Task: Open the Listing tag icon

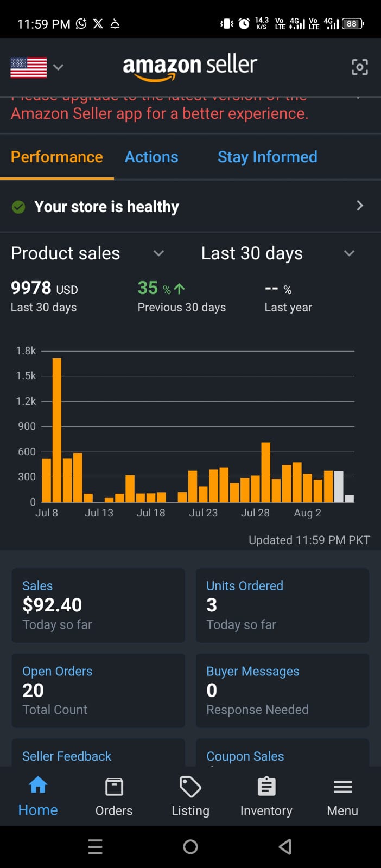Action: click(x=190, y=787)
